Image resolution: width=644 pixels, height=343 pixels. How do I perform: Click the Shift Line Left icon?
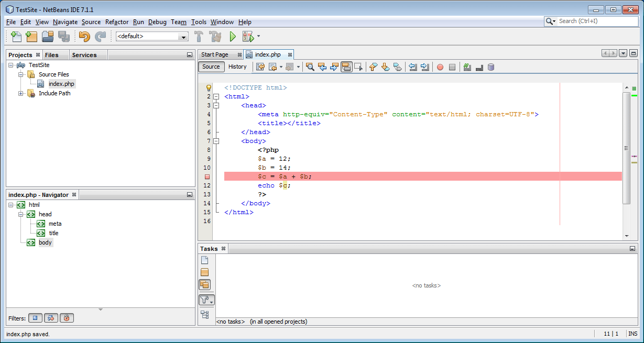412,67
